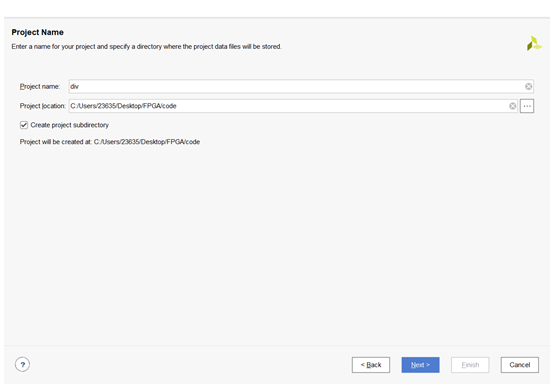Image resolution: width=554 pixels, height=388 pixels.
Task: Click the 'div' text in the name field
Action: tap(75, 87)
